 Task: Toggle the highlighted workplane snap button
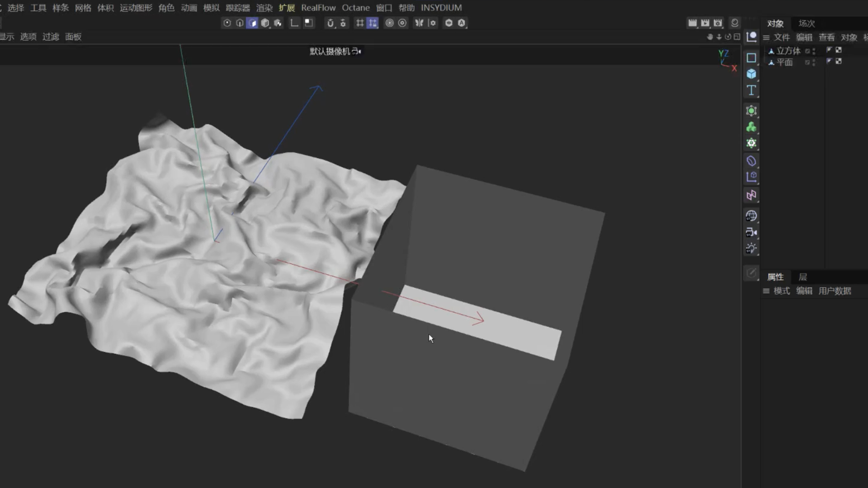point(372,23)
